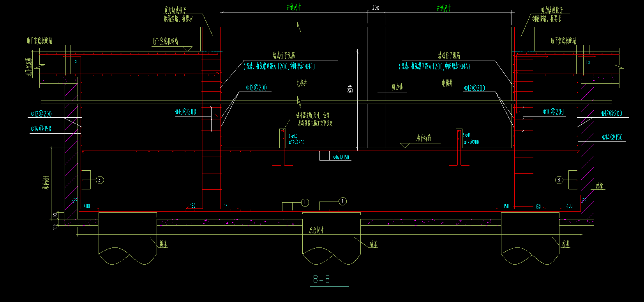This screenshot has width=644, height=302.
Task: Click the small center "Φ14@150" label under the pit
Action: (341, 157)
